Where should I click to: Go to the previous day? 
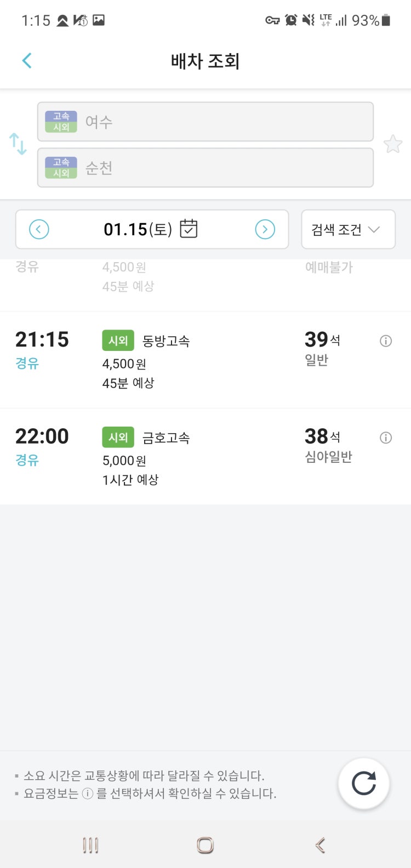click(x=39, y=229)
